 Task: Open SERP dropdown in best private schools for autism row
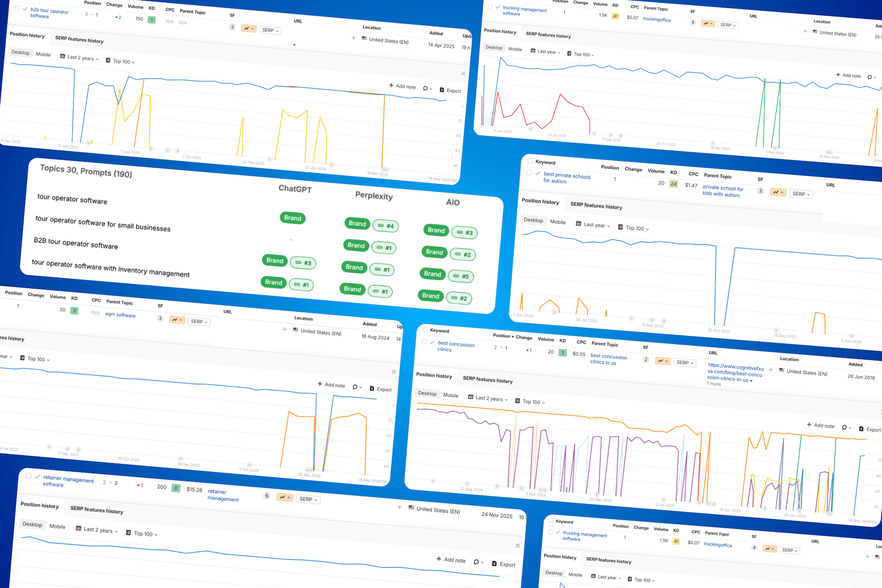coord(801,194)
